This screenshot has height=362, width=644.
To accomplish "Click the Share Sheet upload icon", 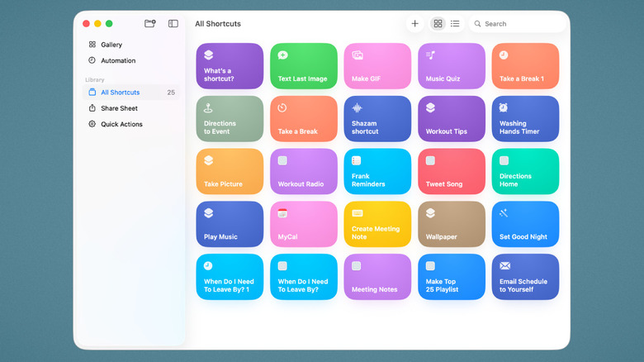I will pyautogui.click(x=92, y=107).
